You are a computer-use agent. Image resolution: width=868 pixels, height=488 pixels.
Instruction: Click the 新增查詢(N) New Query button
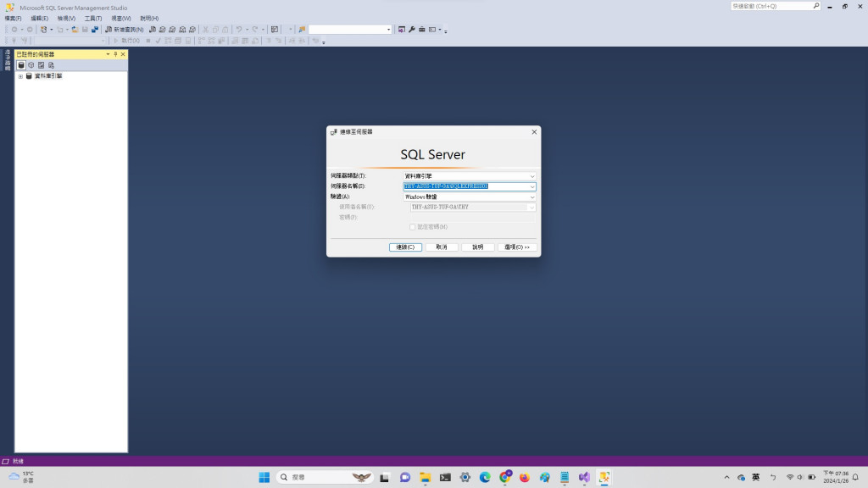(125, 30)
